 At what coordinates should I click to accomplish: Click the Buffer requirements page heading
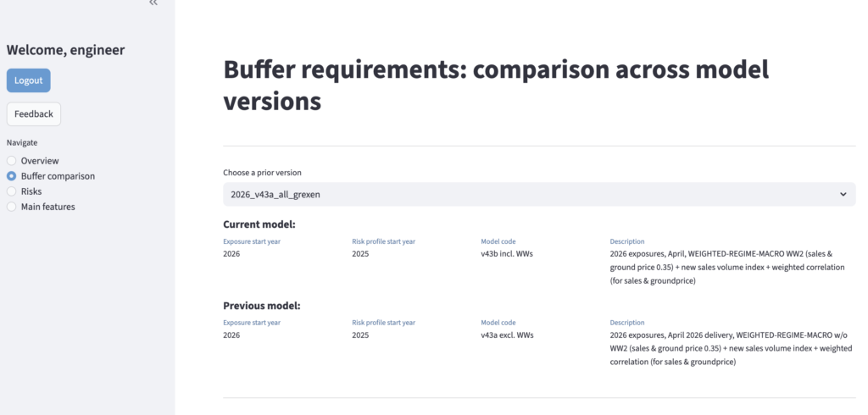click(496, 86)
